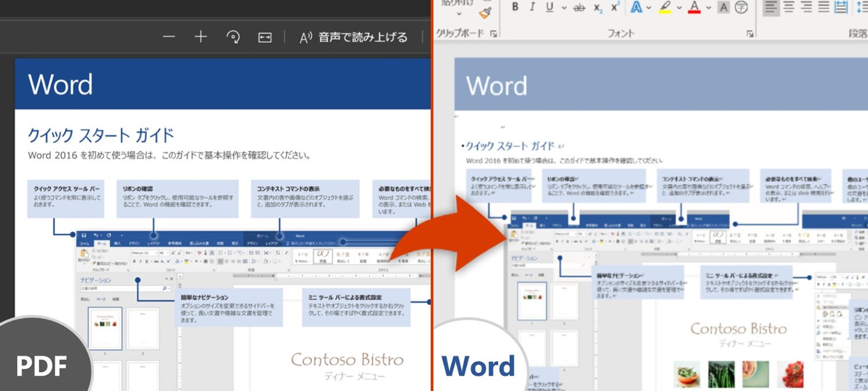Open the クリップボード dialog launcher
The height and width of the screenshot is (391, 868).
pyautogui.click(x=494, y=34)
